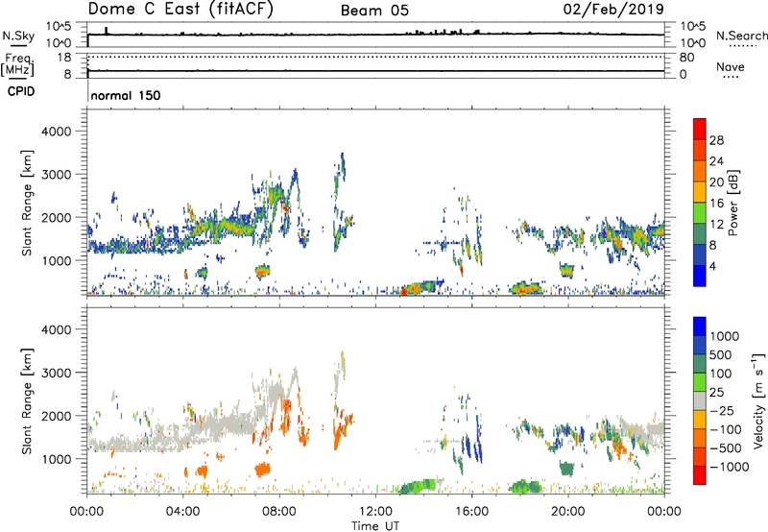Viewport: 768px width, 532px height.
Task: Click the dotted N.Search legend line sample
Action: point(742,46)
